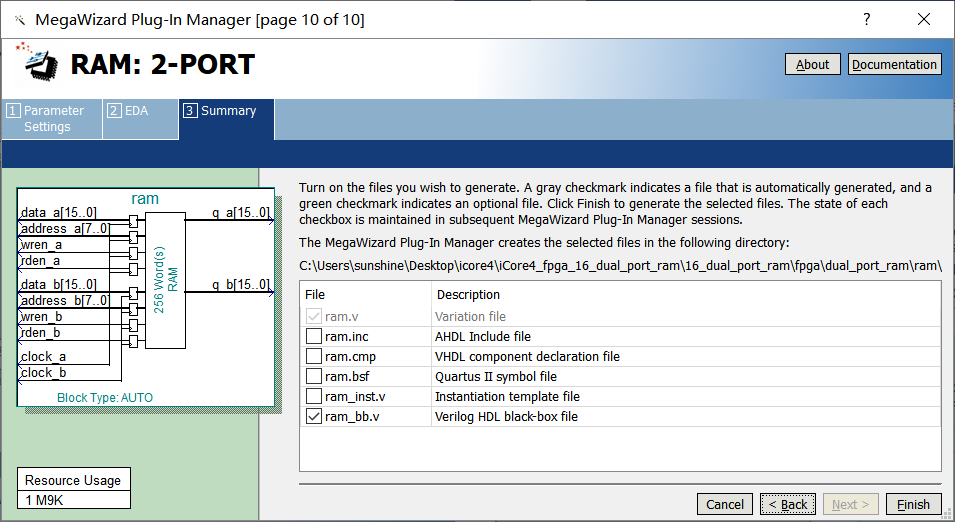This screenshot has height=522, width=955.
Task: Cancel the MegaWizard dialog
Action: click(x=724, y=504)
